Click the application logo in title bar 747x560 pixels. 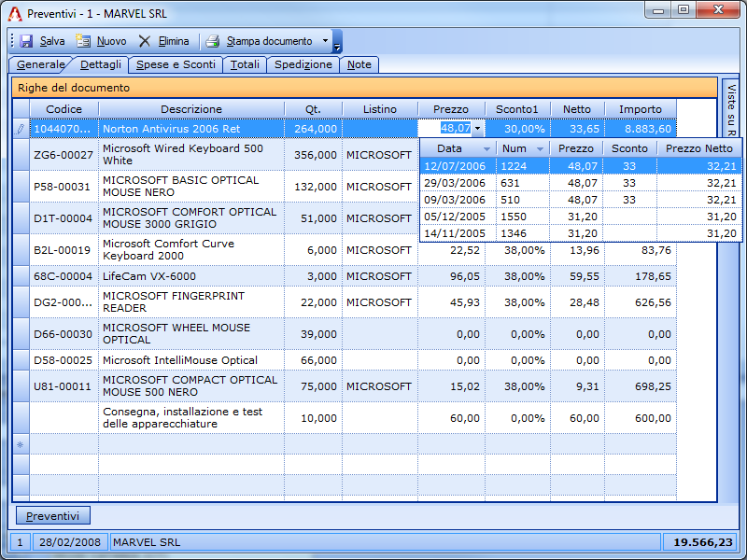click(x=15, y=14)
